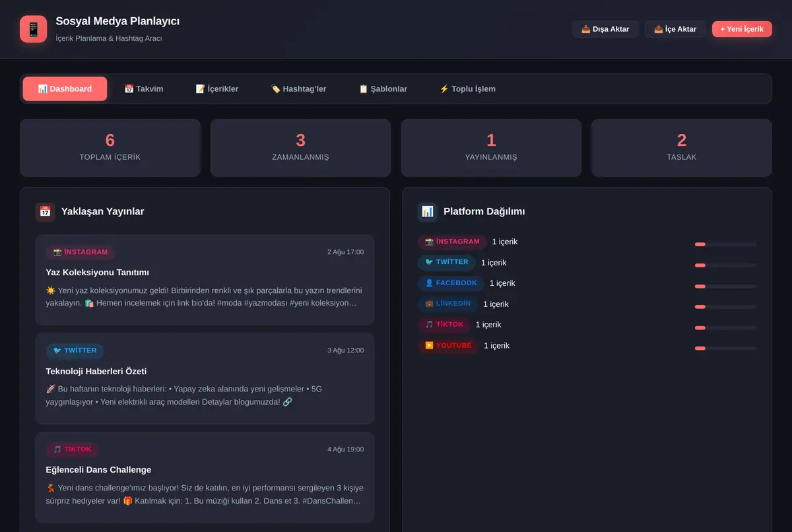This screenshot has width=792, height=532.
Task: Click the Twitter badge in Platform Dağılımı
Action: point(447,262)
